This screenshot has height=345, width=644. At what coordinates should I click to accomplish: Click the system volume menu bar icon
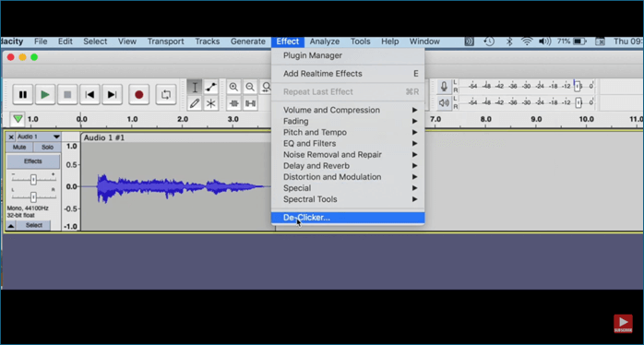click(x=544, y=42)
